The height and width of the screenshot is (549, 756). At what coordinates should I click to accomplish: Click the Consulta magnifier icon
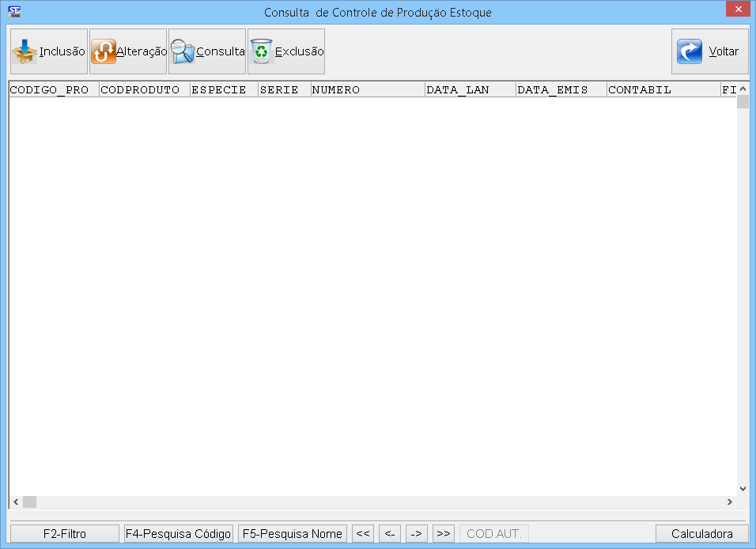click(183, 51)
